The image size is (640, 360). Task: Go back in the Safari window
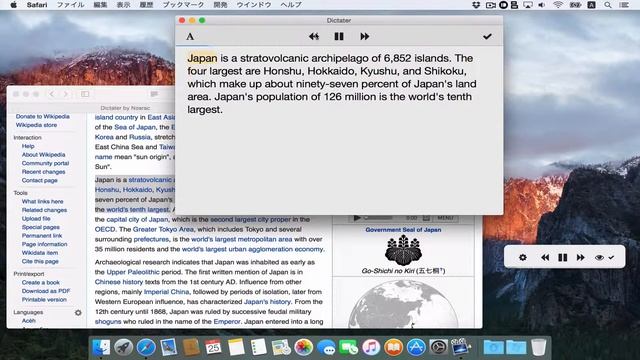pos(51,94)
